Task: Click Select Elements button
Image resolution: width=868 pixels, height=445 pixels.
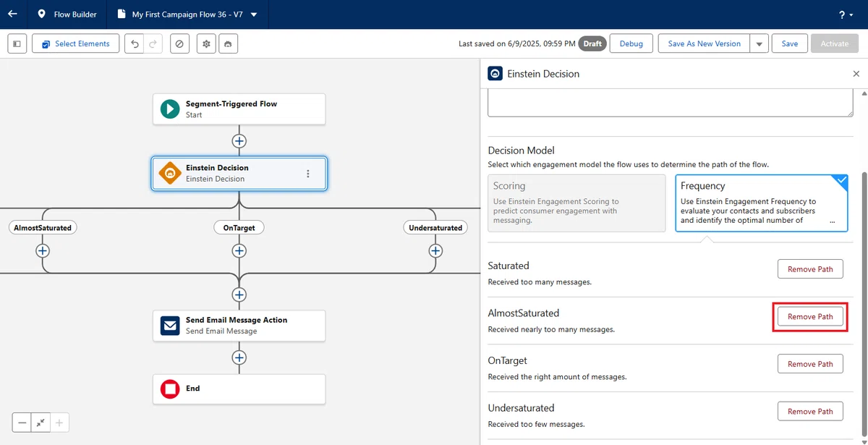Action: coord(76,43)
